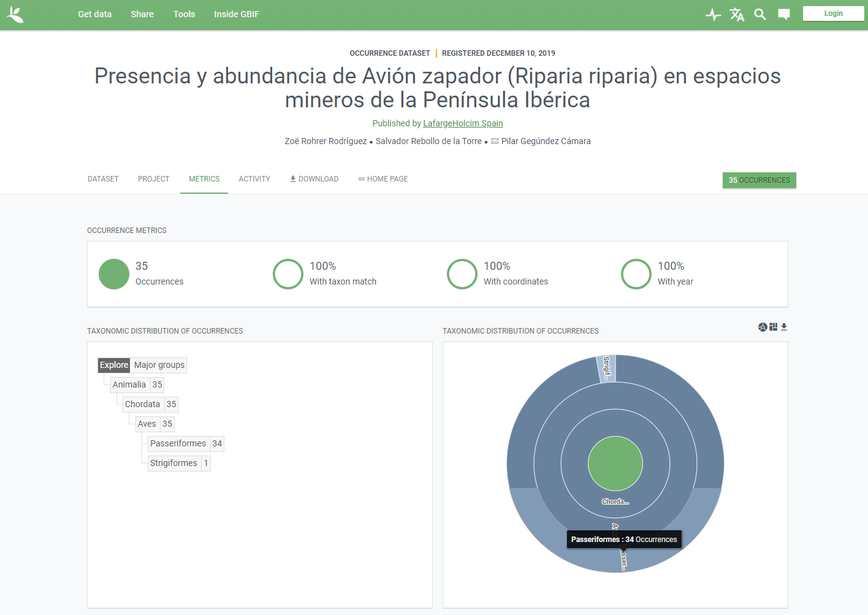Open the Get data menu
The width and height of the screenshot is (868, 615).
click(x=95, y=14)
